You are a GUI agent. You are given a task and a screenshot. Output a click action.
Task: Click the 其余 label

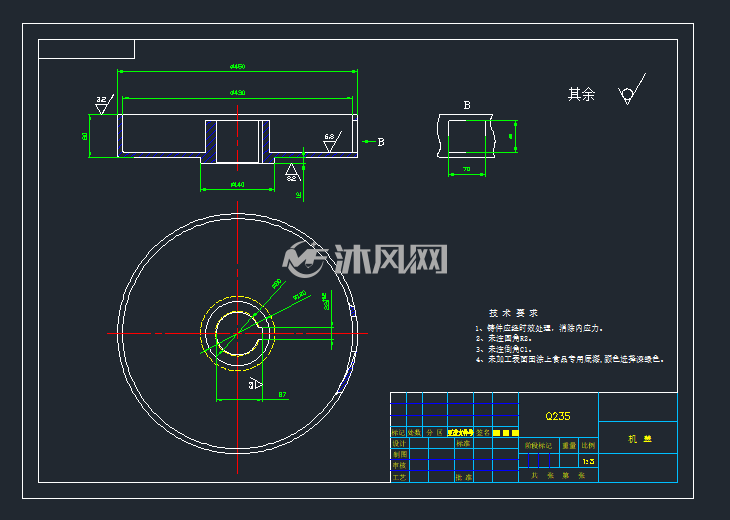581,95
